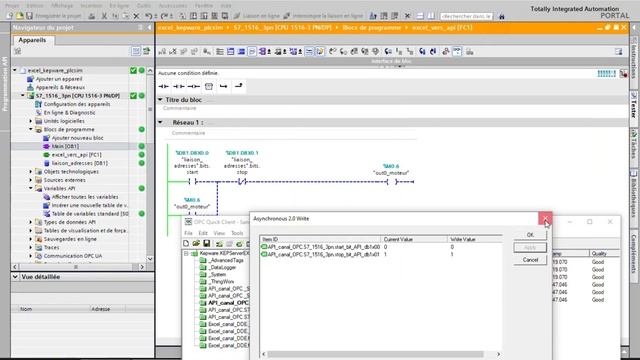Screen dimensions: 640x360
Task: Collapse Réseau 1 network
Action: [160, 122]
